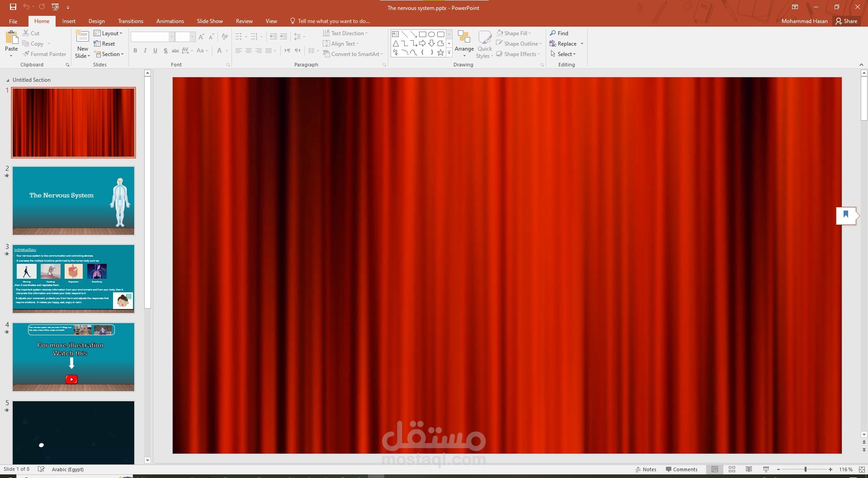Open Arrange objects menu
Viewport: 868px width, 478px height.
pyautogui.click(x=464, y=44)
